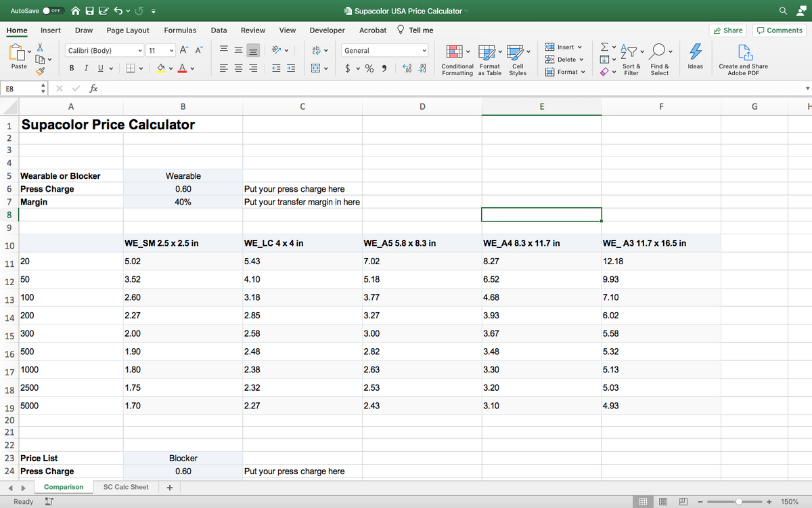Apply percent style to the cell
Screen dimensions: 812x508
(369, 68)
